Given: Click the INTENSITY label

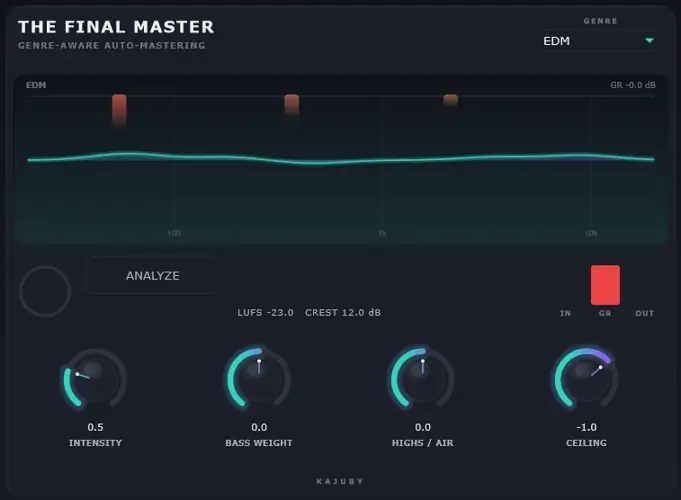Looking at the screenshot, I should 95,443.
